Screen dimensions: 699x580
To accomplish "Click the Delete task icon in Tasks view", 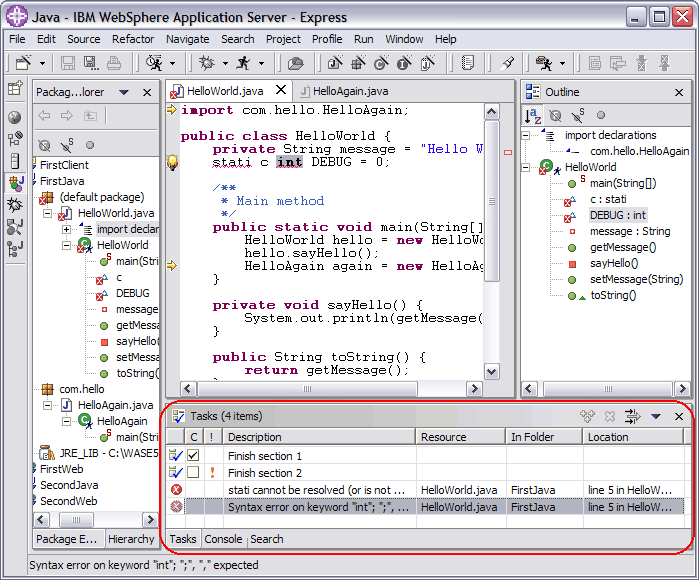I will pyautogui.click(x=610, y=416).
